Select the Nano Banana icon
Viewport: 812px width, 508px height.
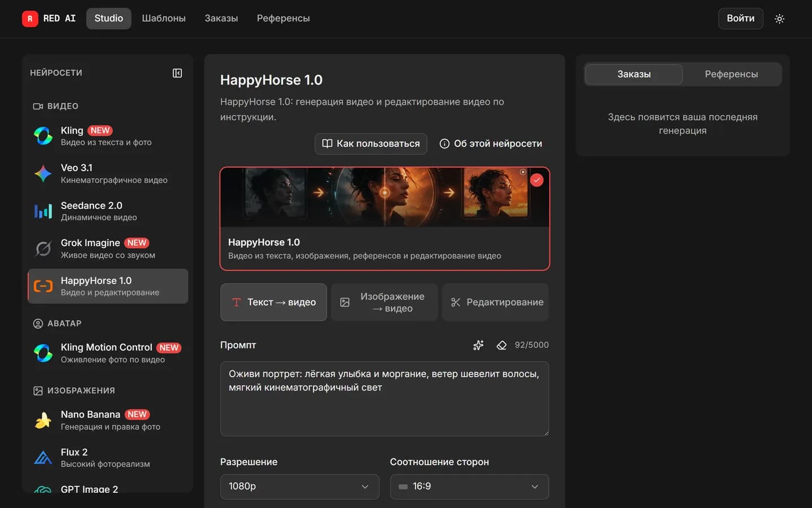click(43, 420)
